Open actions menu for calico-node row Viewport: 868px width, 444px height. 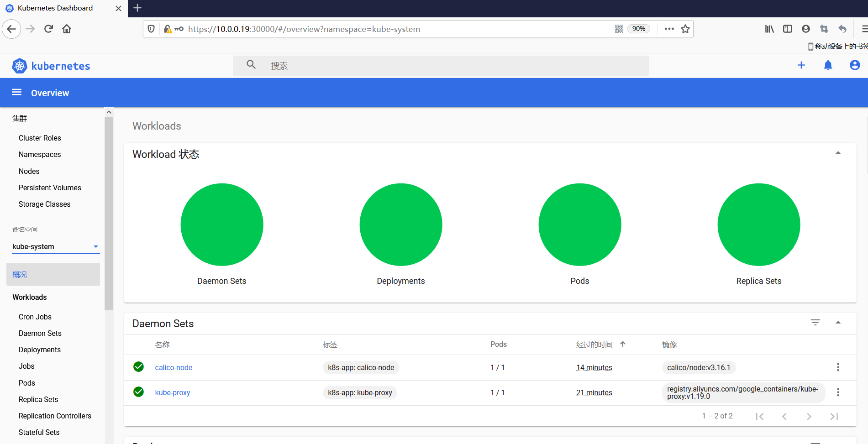838,367
